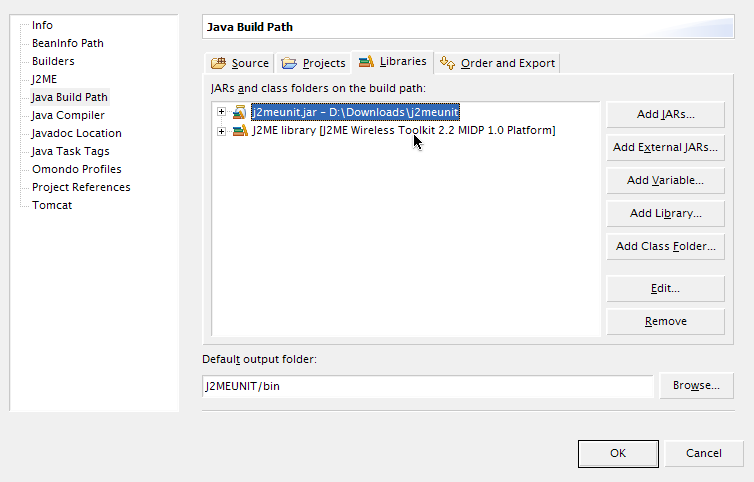Open Omondo Profiles properties page
Image resolution: width=754 pixels, height=482 pixels.
(x=76, y=169)
